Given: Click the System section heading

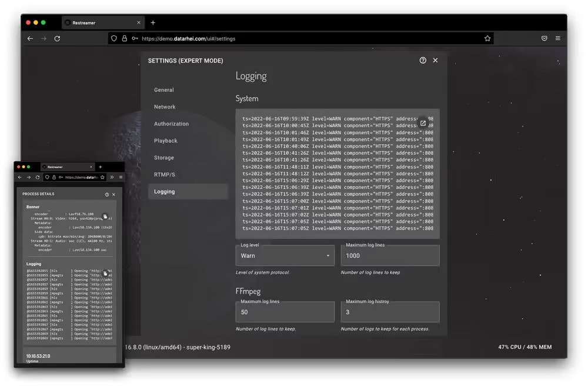Looking at the screenshot, I should coord(247,99).
